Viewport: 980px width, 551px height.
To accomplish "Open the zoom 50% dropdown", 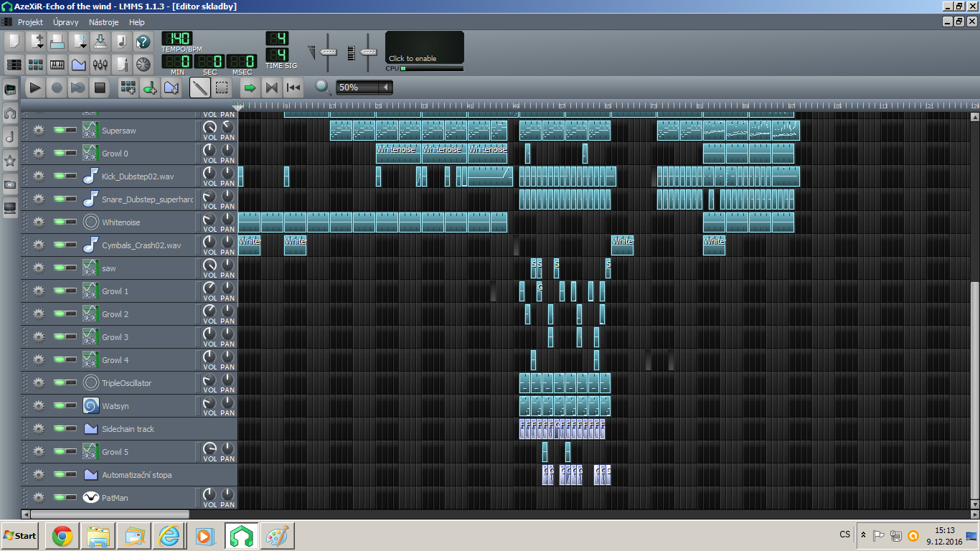I will (364, 88).
